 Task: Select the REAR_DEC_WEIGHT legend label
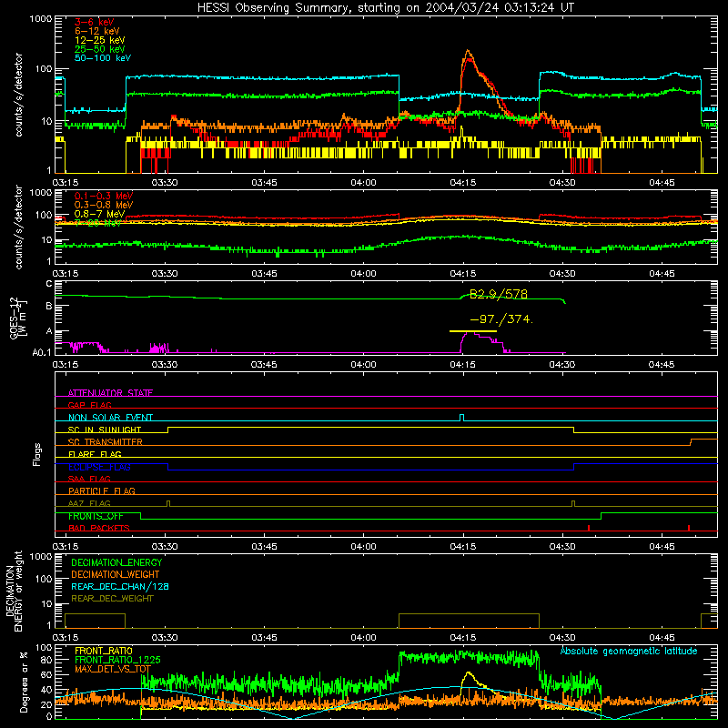(112, 599)
